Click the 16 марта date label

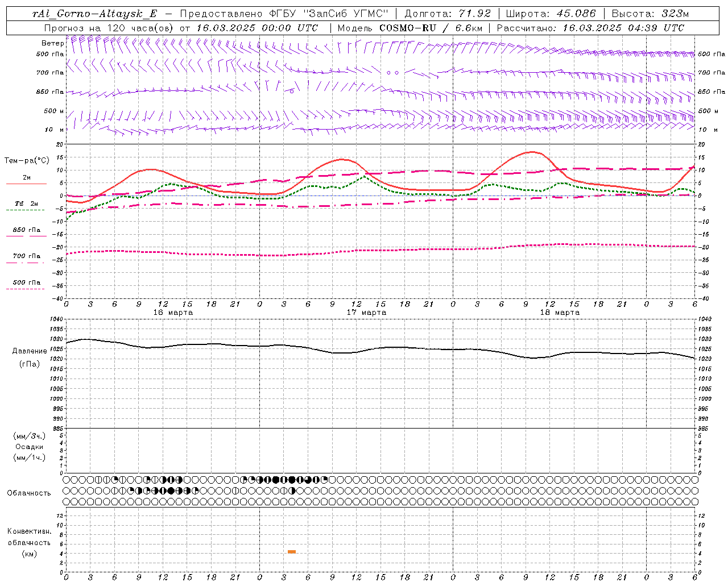coord(173,313)
